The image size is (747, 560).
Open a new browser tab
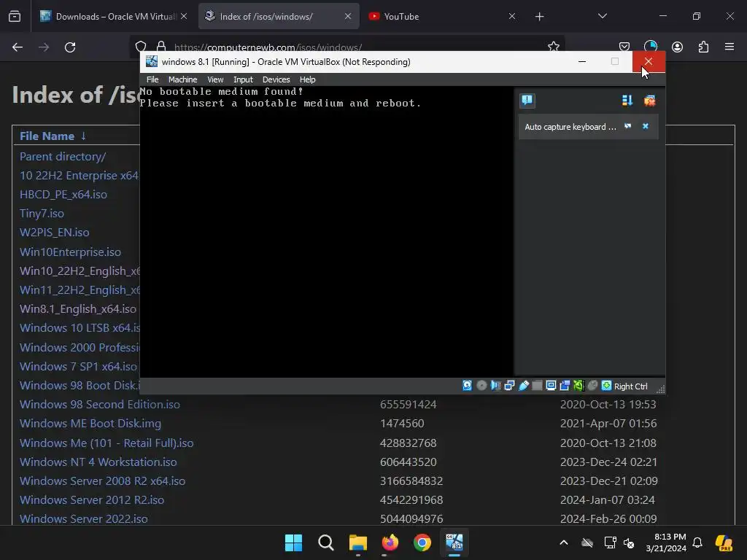pyautogui.click(x=539, y=17)
